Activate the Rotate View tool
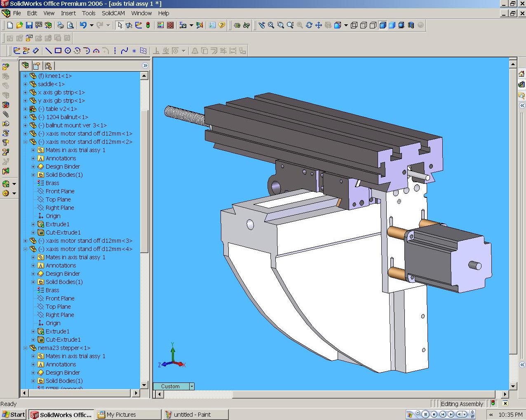The width and height of the screenshot is (526, 420). click(309, 25)
